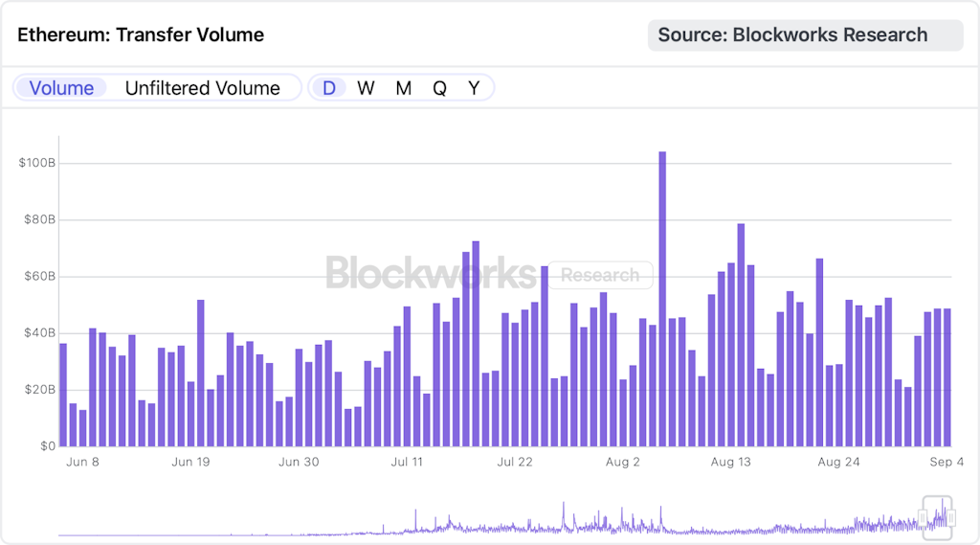Click the Source: Blockworks Research badge
The height and width of the screenshot is (545, 980).
click(805, 35)
